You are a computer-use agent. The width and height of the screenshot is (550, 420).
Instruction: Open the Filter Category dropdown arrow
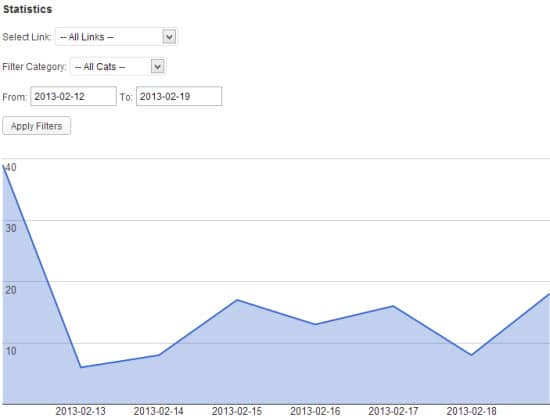[157, 66]
